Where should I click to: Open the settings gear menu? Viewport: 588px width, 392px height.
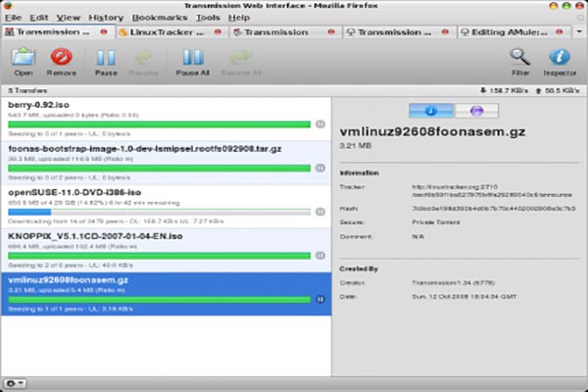tap(15, 383)
